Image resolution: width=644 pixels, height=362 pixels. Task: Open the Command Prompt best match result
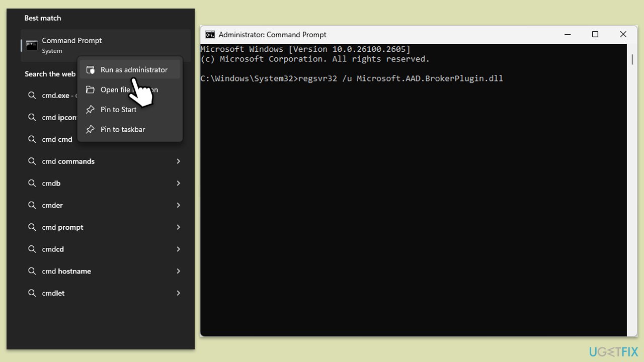point(106,45)
